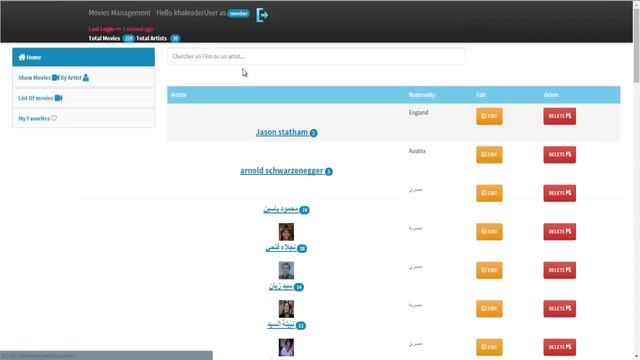Open My Favorites menu item

(83, 118)
